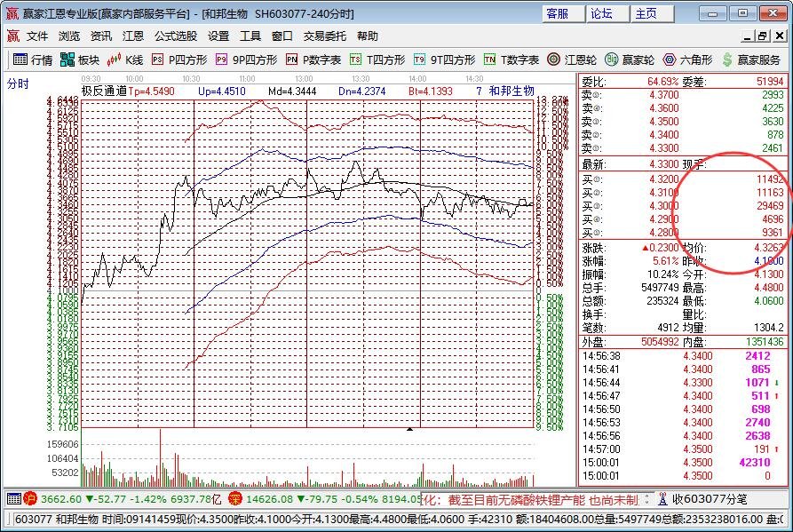This screenshot has height=532, width=793.
Task: Launch the 江恩轮 Gann wheel
Action: click(572, 60)
